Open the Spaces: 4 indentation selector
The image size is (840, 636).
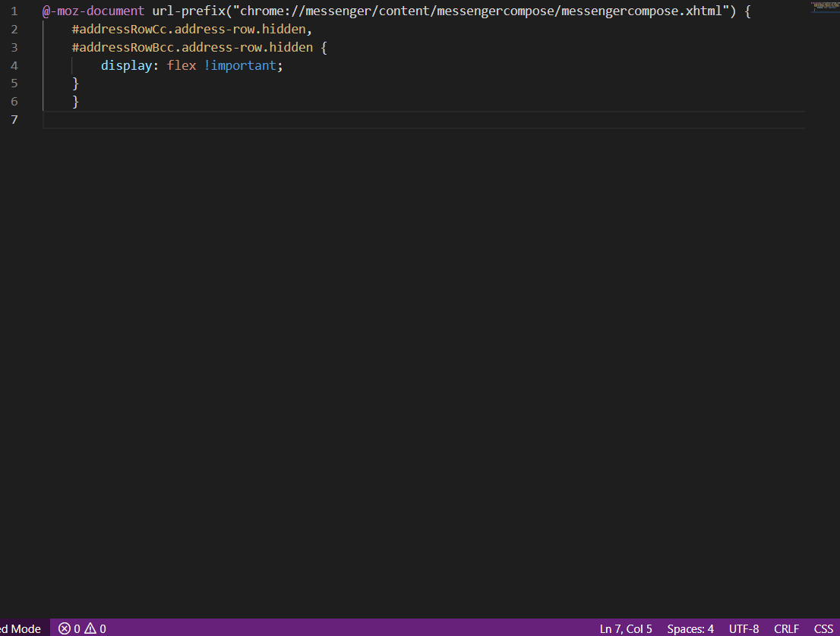tap(690, 628)
